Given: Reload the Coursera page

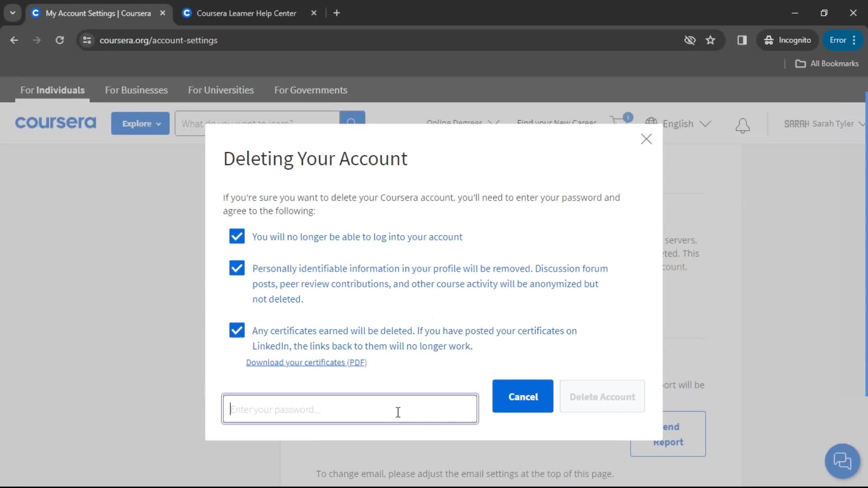Looking at the screenshot, I should [60, 40].
